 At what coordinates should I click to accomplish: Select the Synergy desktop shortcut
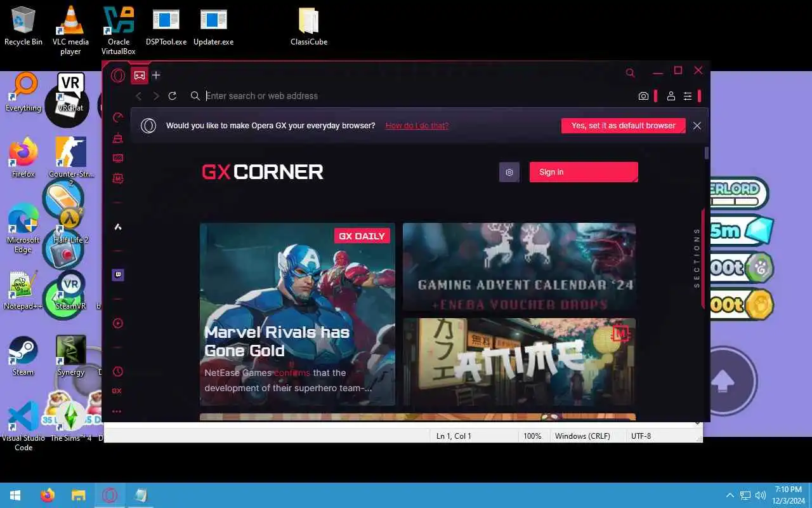pyautogui.click(x=70, y=357)
